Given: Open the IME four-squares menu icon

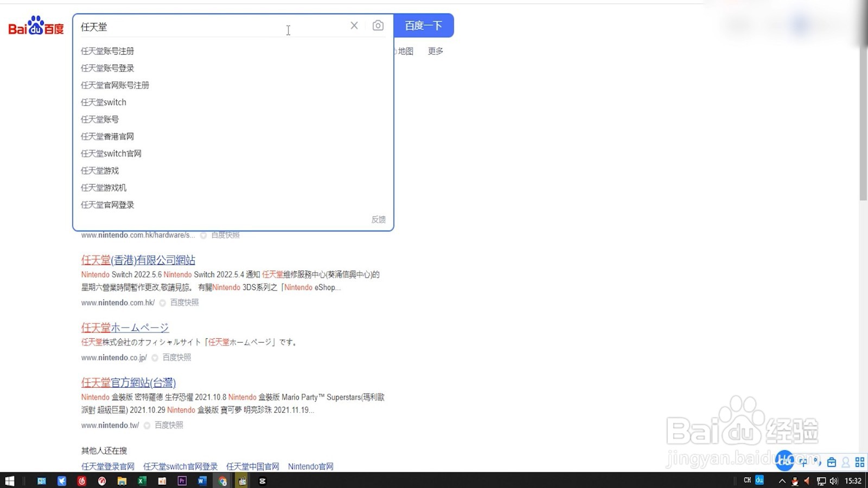Looking at the screenshot, I should coord(860,463).
